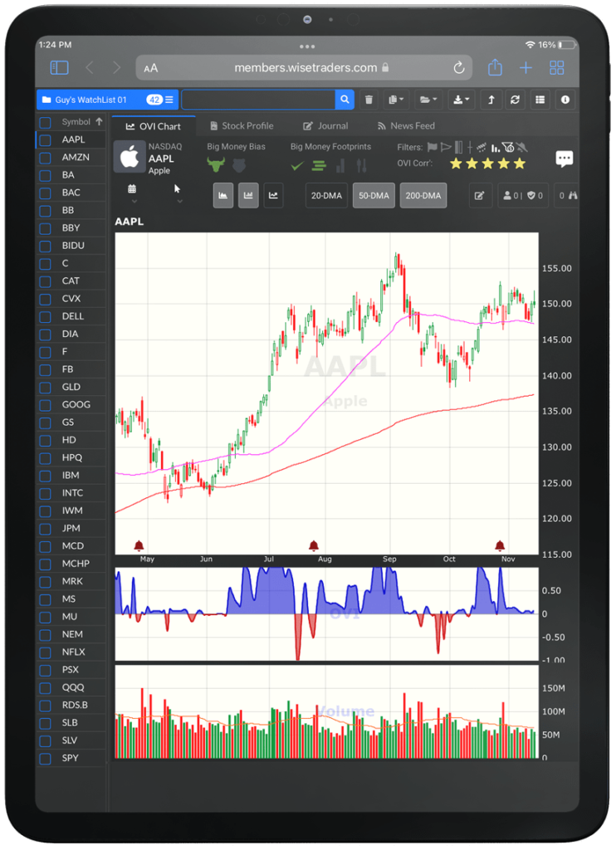Select the outlined pennant filter icon

(446, 147)
